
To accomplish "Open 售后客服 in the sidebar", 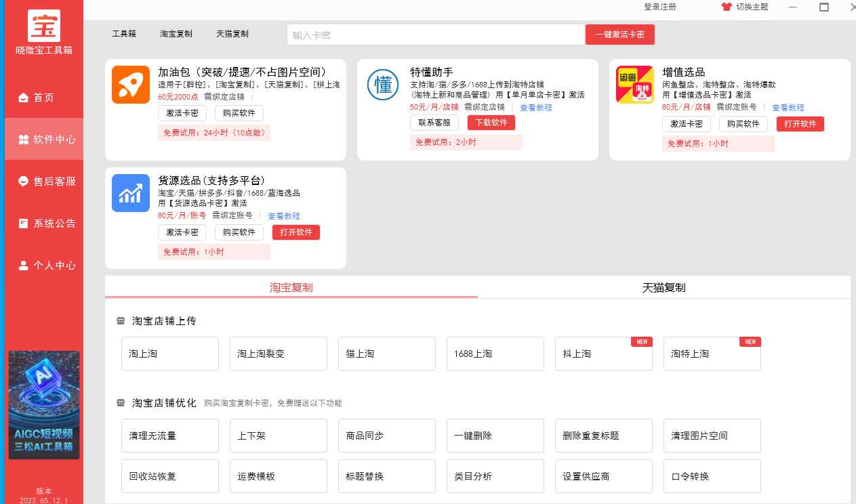I will [44, 182].
